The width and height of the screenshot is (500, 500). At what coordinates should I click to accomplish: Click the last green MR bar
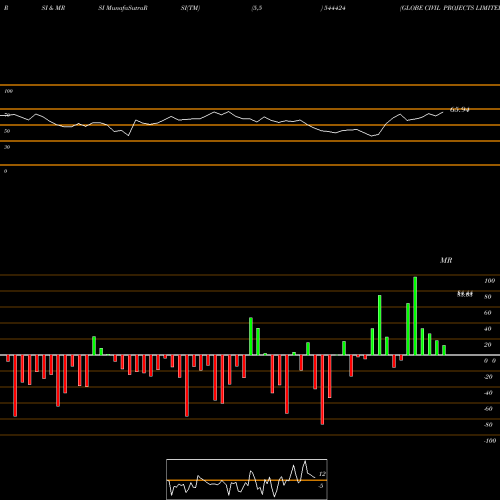point(444,350)
